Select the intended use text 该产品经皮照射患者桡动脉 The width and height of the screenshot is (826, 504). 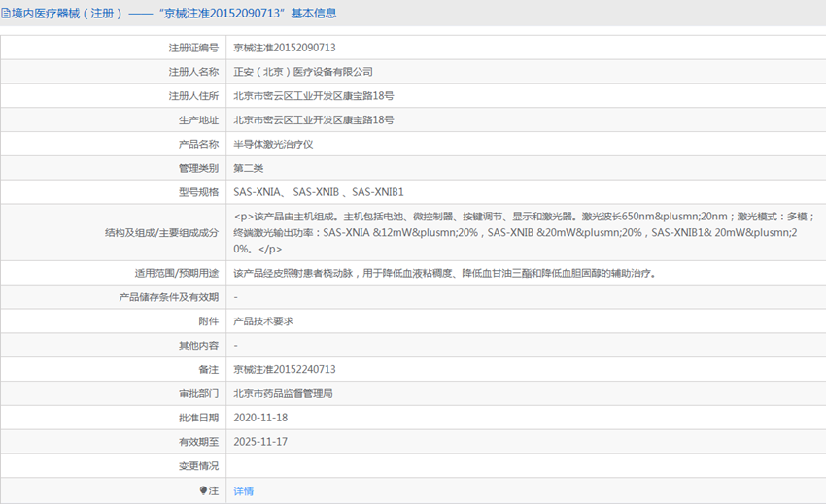pyautogui.click(x=445, y=273)
